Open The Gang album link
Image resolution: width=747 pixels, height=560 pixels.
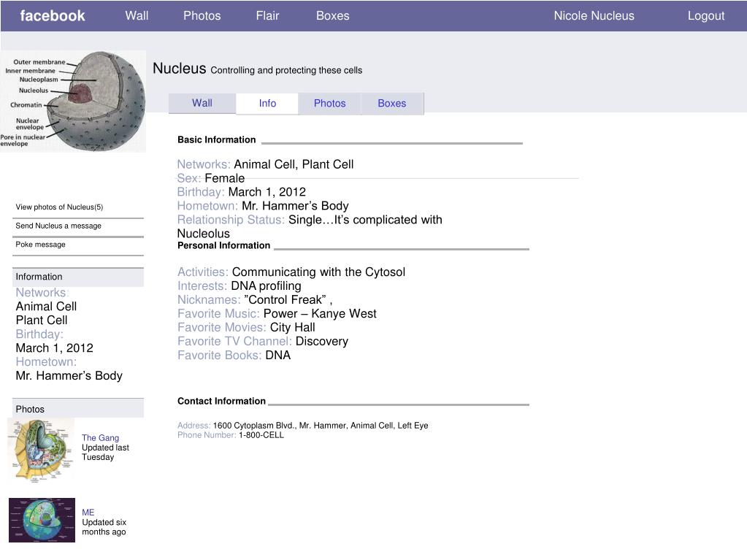pyautogui.click(x=100, y=437)
